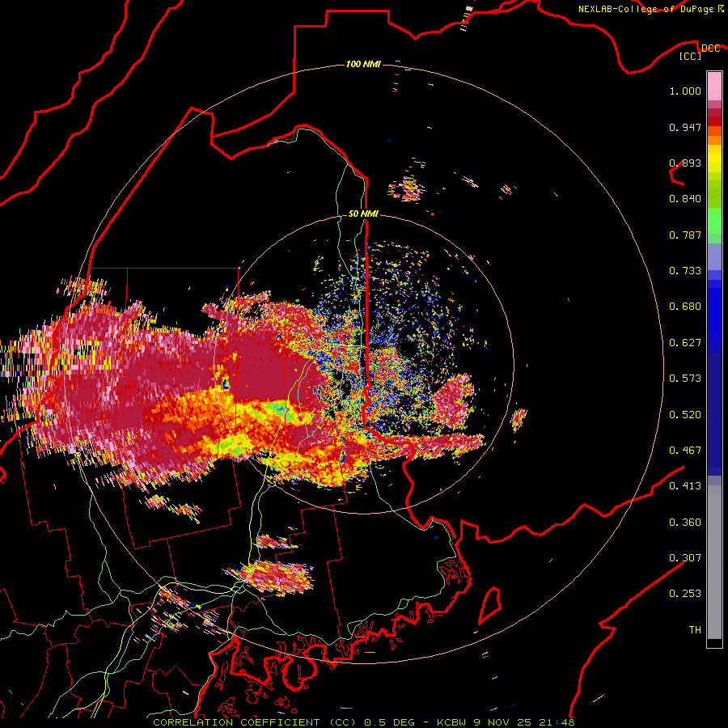This screenshot has height=728, width=728.
Task: Click the 0.307 scale value
Action: pyautogui.click(x=685, y=558)
